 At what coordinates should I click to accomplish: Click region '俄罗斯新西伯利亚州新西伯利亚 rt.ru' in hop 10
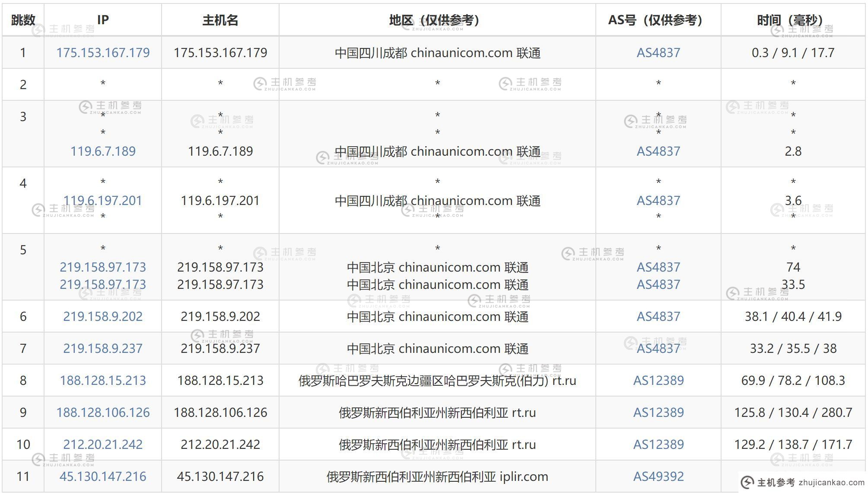[x=437, y=445]
